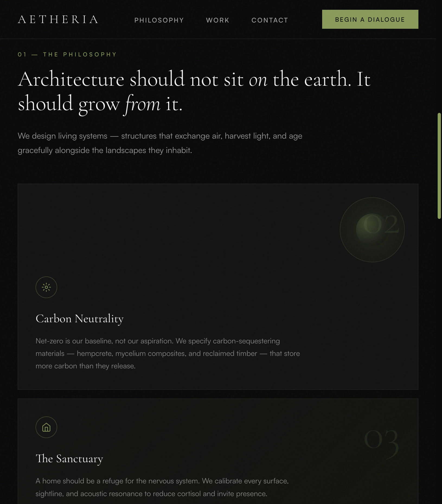Click the italic word "on" in headline
442x504 pixels.
click(x=258, y=80)
